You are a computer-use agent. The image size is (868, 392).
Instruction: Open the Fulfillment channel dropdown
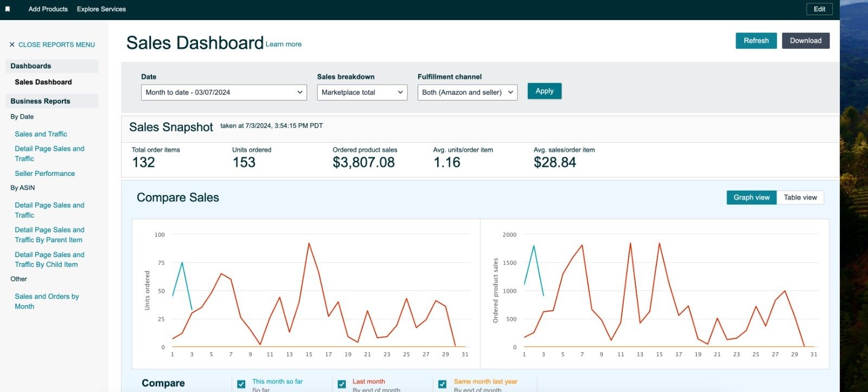pyautogui.click(x=467, y=92)
